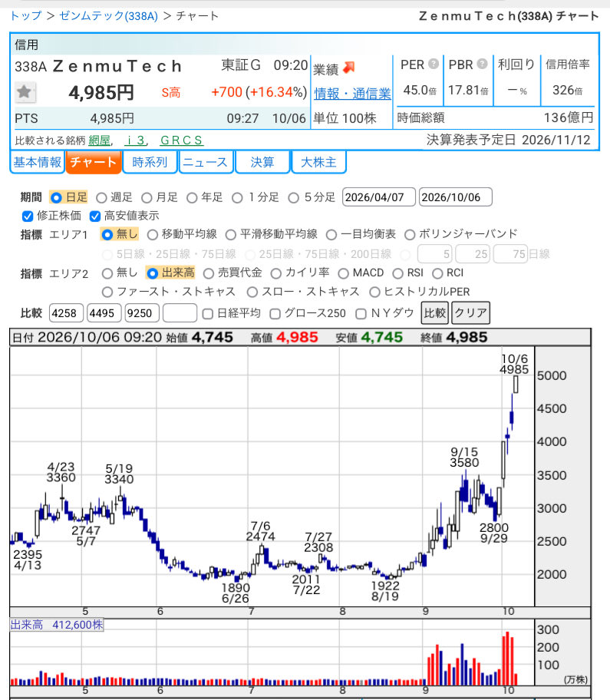The height and width of the screenshot is (700, 610).
Task: Open compared stock 網屋 link
Action: coord(99,140)
